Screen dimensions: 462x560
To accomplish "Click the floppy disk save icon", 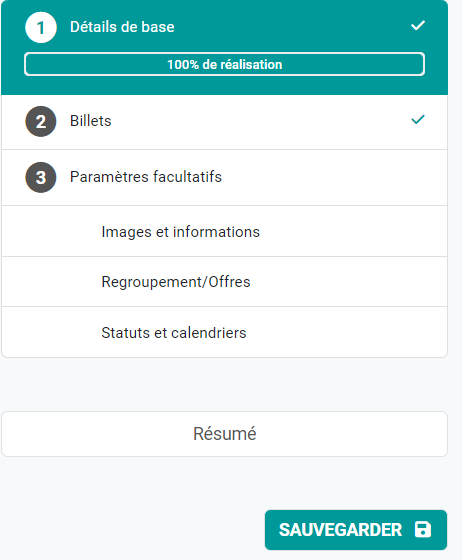I will point(423,529).
